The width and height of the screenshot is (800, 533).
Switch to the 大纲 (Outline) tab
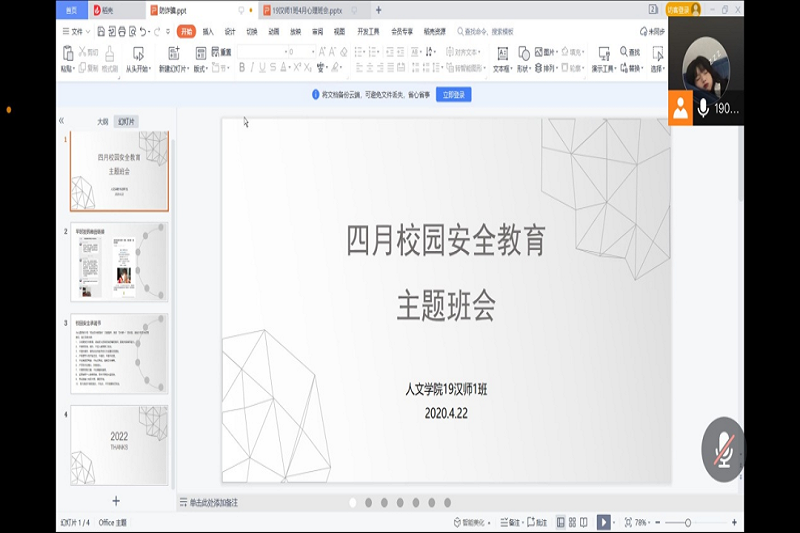click(x=102, y=121)
